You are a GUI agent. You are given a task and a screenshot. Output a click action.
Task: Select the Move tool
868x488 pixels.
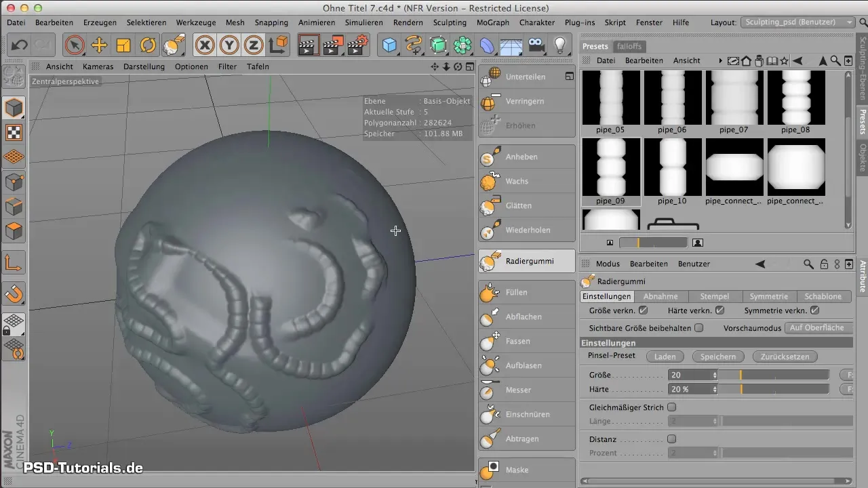click(x=99, y=45)
